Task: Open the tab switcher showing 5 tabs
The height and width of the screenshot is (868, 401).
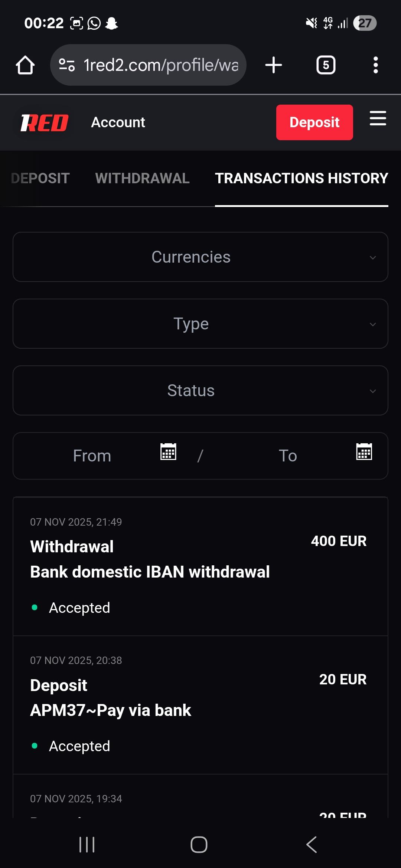Action: coord(326,65)
